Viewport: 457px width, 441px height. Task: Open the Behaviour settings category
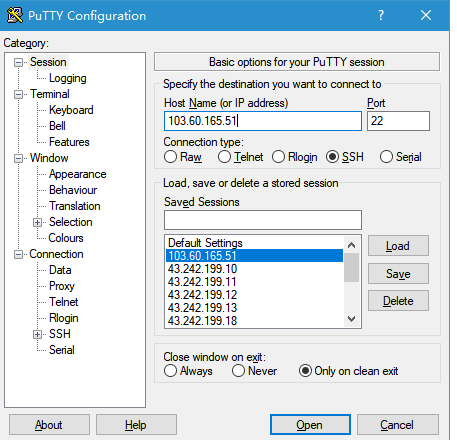(x=73, y=190)
